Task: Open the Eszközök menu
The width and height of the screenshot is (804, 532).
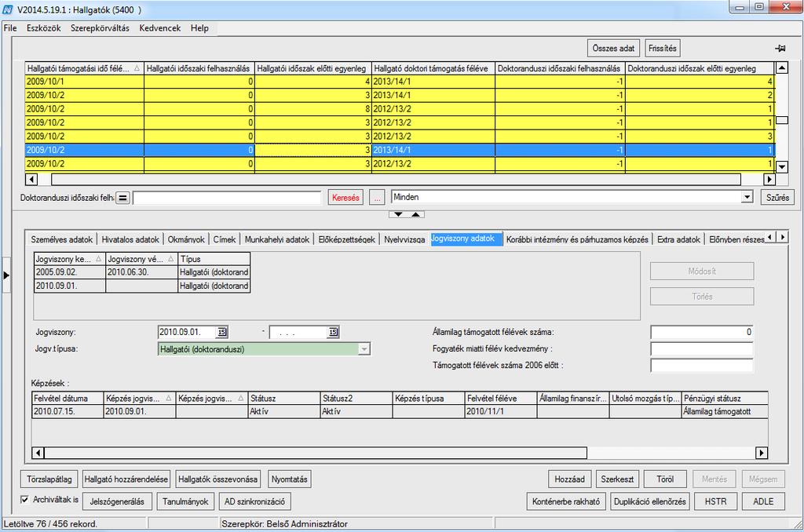Action: (x=44, y=28)
